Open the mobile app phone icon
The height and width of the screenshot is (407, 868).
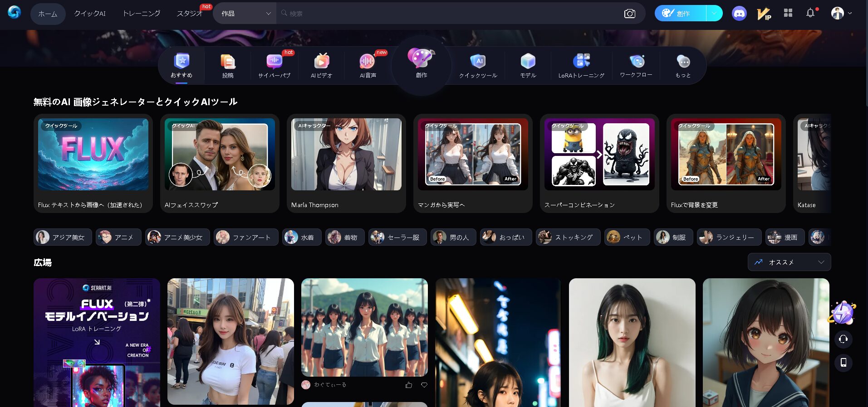point(843,363)
